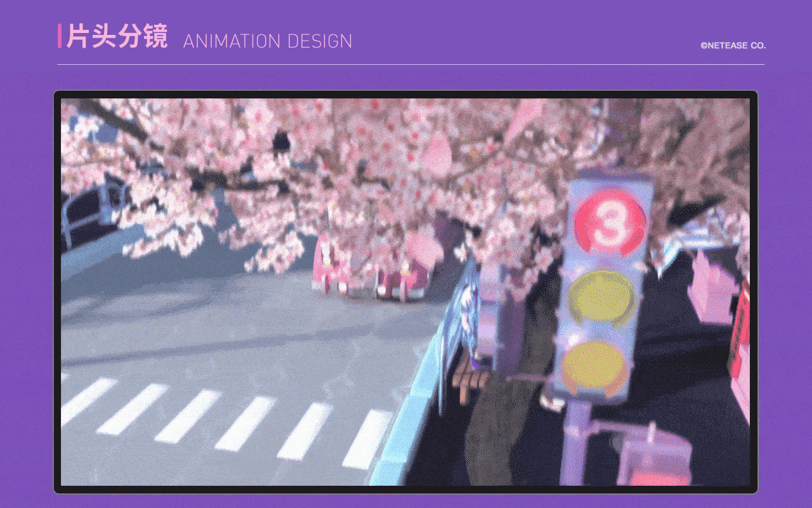Click the 片头分镜 heading text
The height and width of the screenshot is (508, 812).
[117, 37]
